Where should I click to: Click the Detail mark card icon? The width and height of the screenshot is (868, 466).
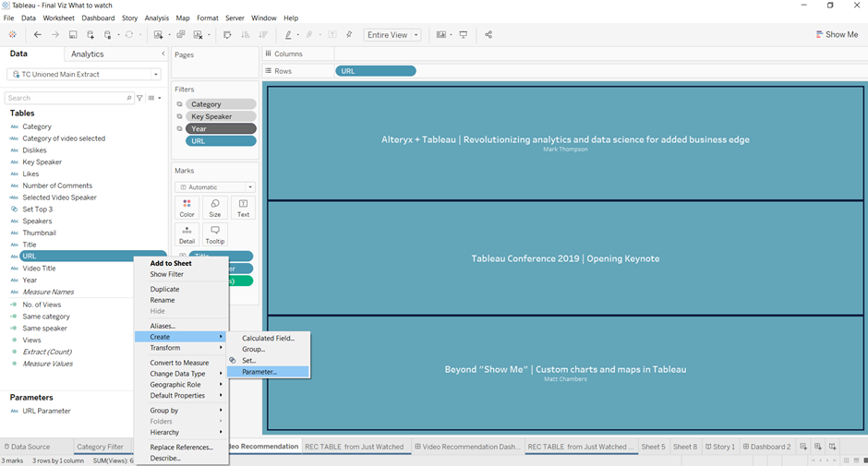pyautogui.click(x=187, y=234)
